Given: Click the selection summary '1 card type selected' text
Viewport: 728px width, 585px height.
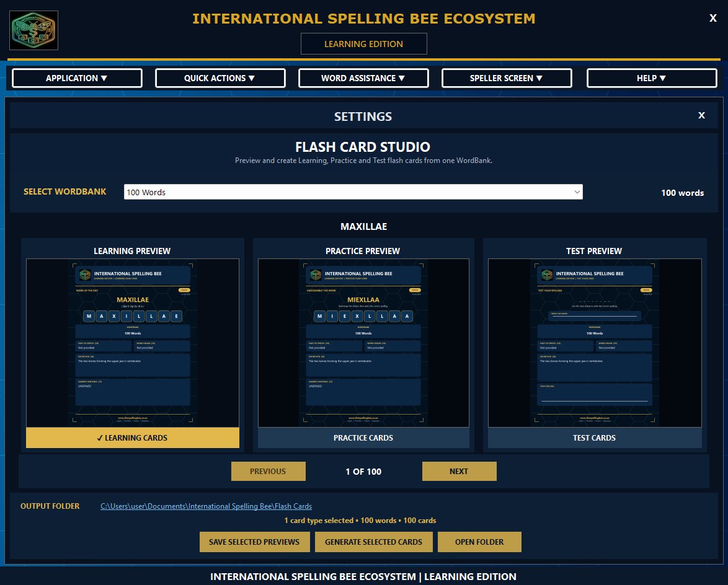Looking at the screenshot, I should [360, 521].
